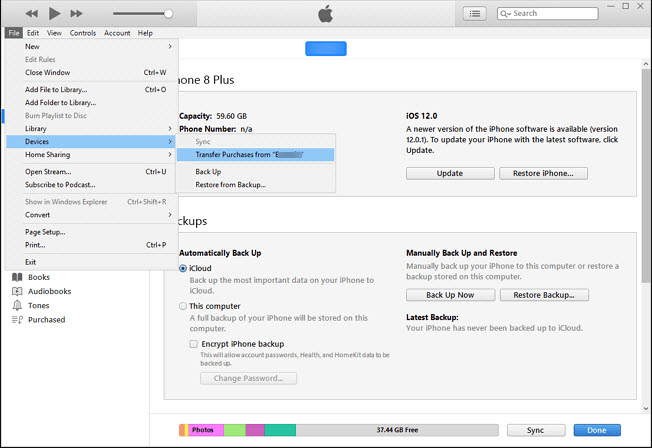Open the Audiobooks sidebar icon
Screen dimensions: 652x448
(17, 291)
